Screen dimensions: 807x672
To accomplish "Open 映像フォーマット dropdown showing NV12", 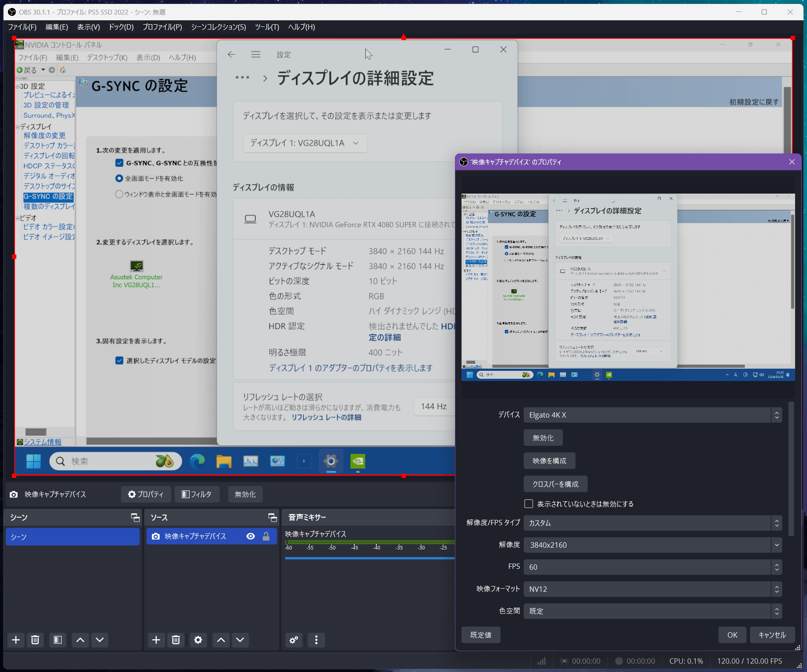I will [653, 589].
